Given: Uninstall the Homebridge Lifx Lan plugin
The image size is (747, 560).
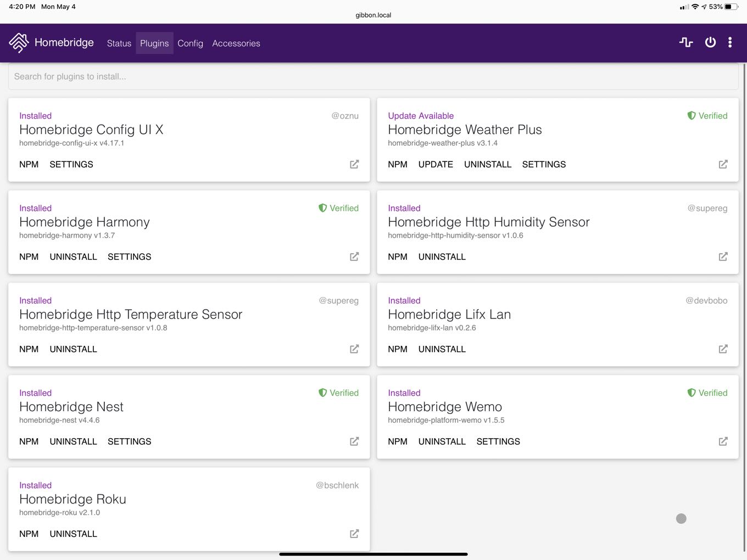Looking at the screenshot, I should (x=442, y=349).
